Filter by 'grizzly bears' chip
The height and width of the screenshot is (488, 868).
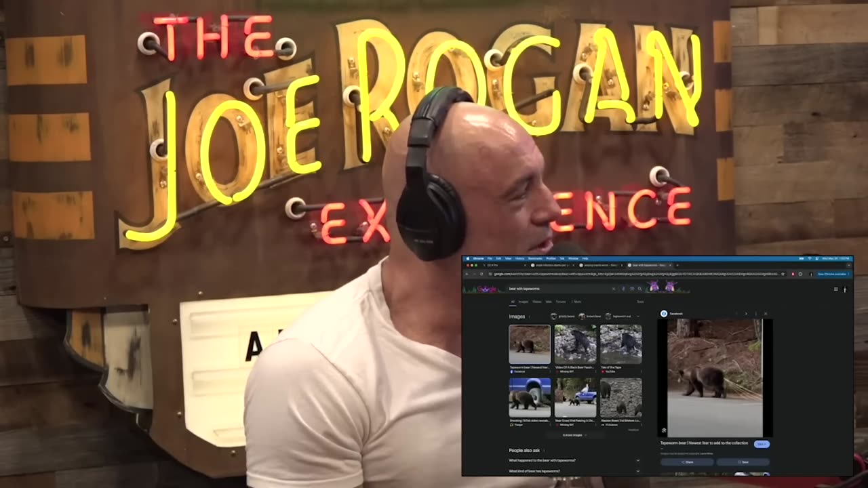coord(564,317)
